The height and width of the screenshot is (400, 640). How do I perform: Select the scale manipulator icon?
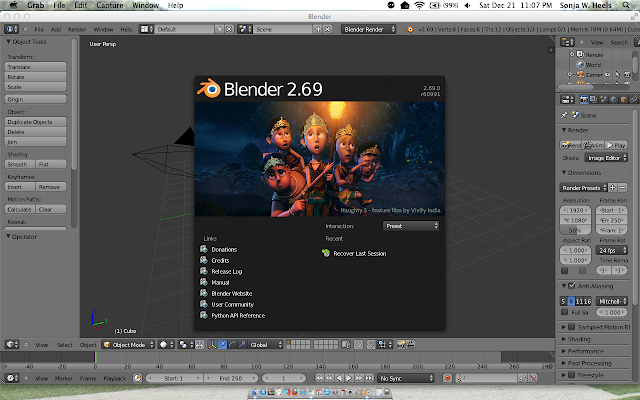tap(242, 344)
